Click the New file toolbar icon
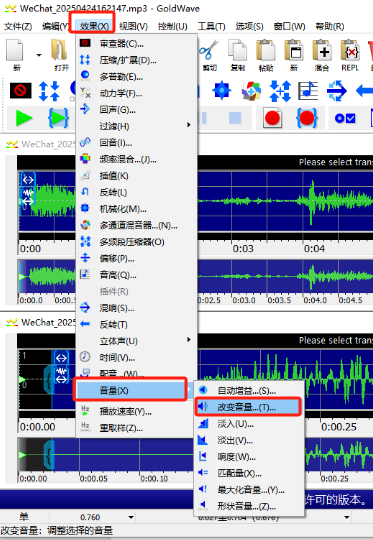 [15, 55]
